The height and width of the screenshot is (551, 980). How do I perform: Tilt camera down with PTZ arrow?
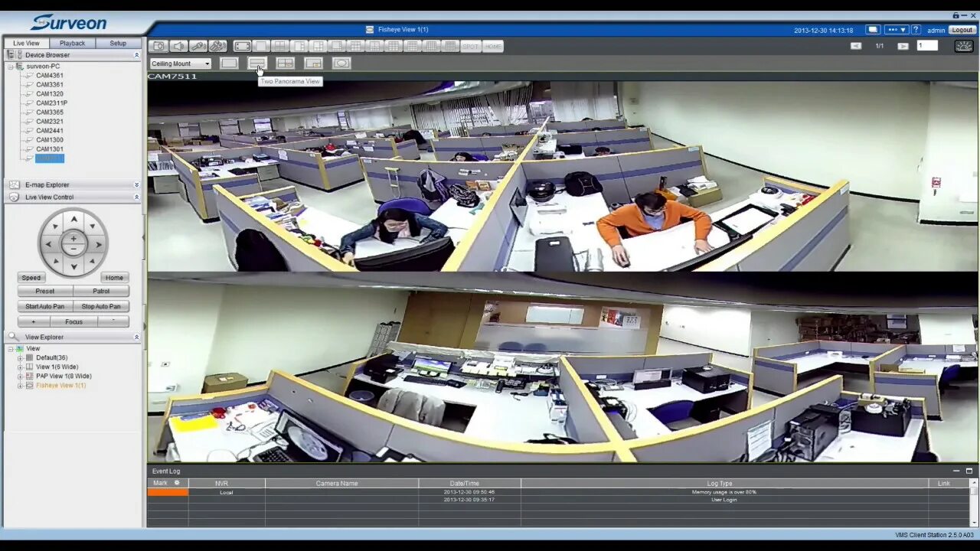73,267
